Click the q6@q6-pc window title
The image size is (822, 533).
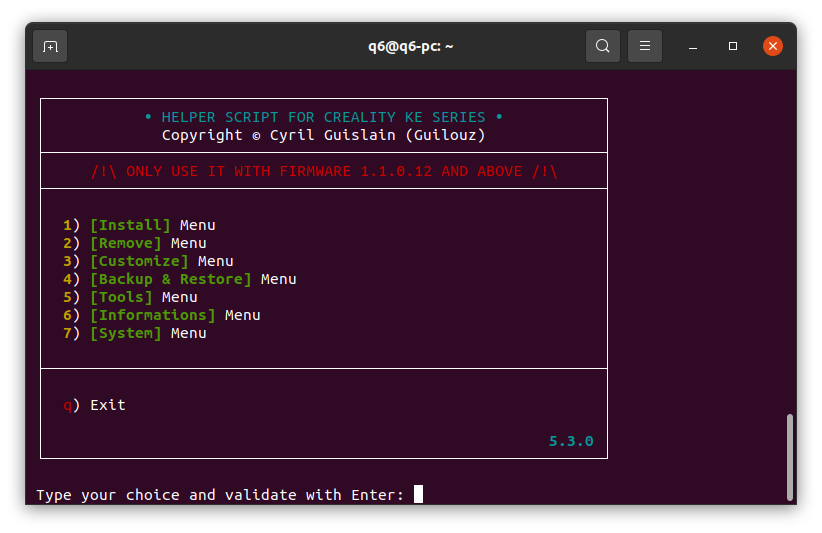point(411,46)
